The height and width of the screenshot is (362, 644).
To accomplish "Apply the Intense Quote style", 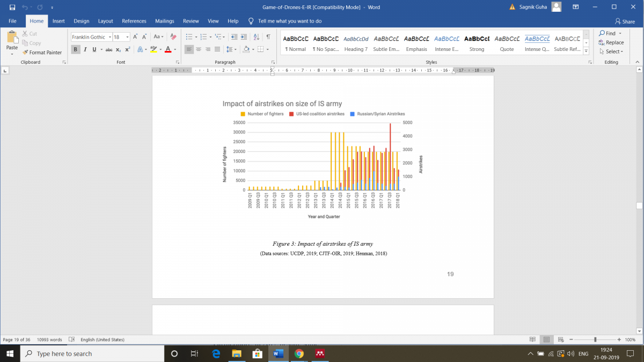I will pos(537,43).
